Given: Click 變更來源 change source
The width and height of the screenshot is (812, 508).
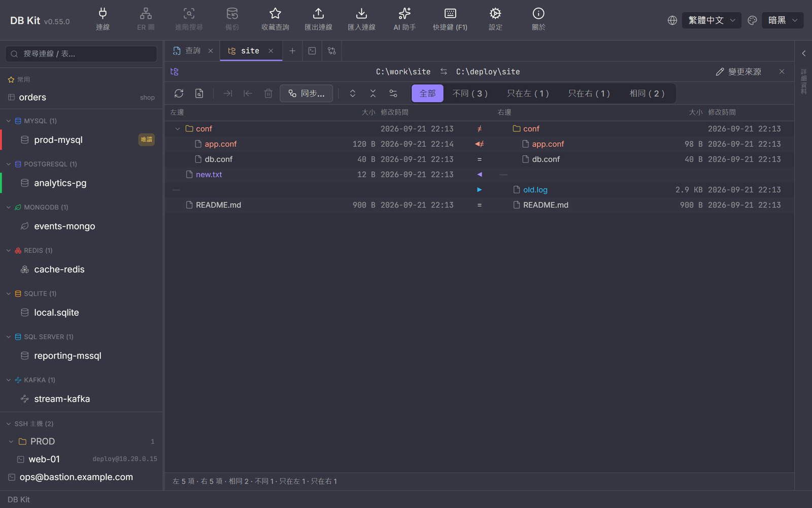Looking at the screenshot, I should coord(738,72).
